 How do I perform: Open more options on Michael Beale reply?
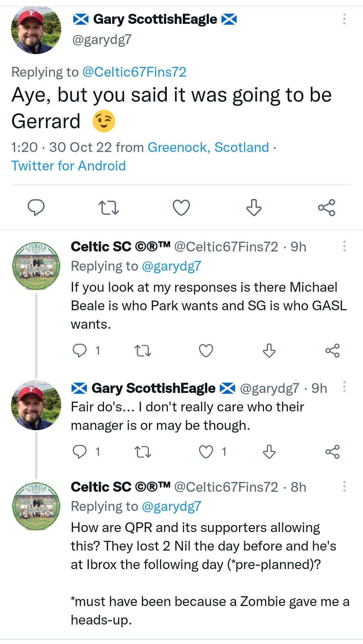[344, 246]
